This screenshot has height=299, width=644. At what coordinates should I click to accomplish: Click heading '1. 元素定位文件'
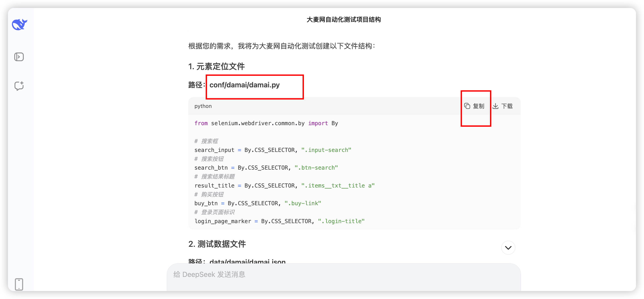217,67
